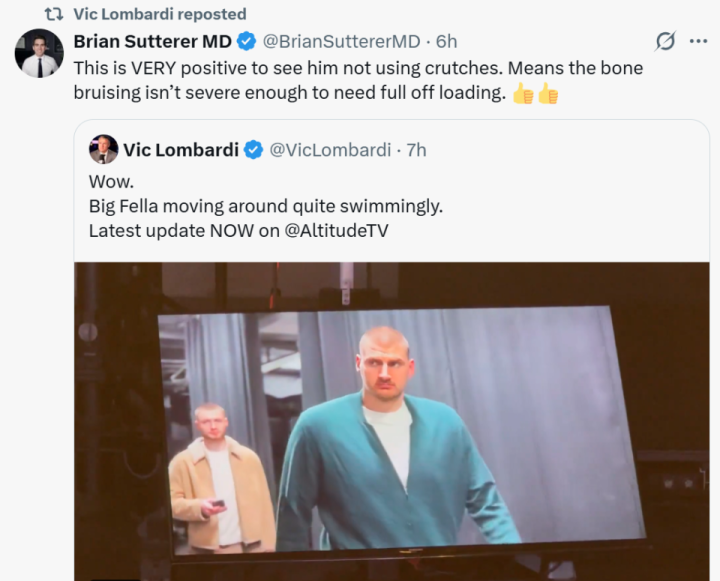Click the repost arrows icon at top

[55, 15]
